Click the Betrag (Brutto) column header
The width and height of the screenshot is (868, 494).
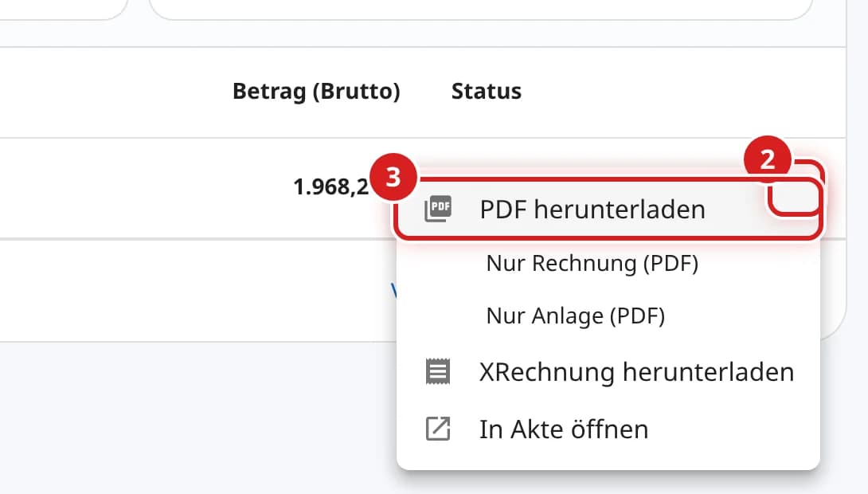click(316, 92)
